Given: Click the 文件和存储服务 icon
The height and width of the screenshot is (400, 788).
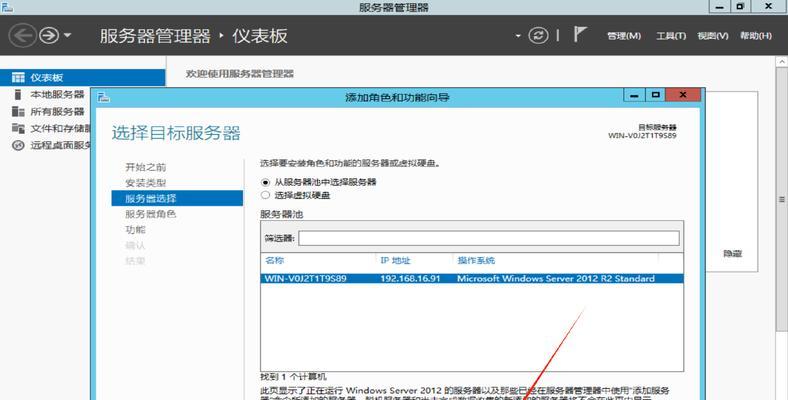Looking at the screenshot, I should tap(18, 129).
